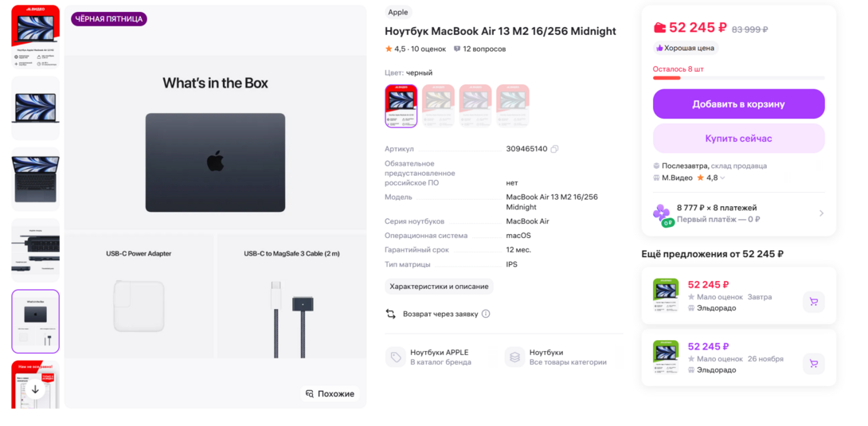This screenshot has height=426, width=868.
Task: Click 'Добавить в корзину' button
Action: click(738, 104)
